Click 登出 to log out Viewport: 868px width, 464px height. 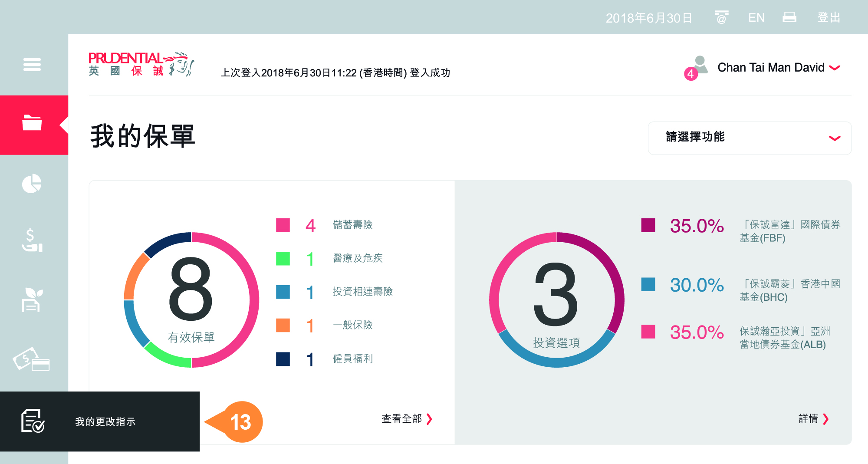point(829,17)
